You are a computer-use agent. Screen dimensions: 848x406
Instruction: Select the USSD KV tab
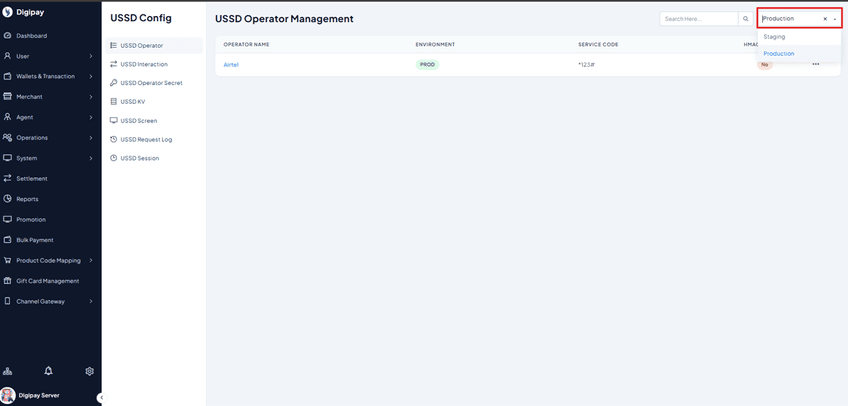click(x=154, y=102)
